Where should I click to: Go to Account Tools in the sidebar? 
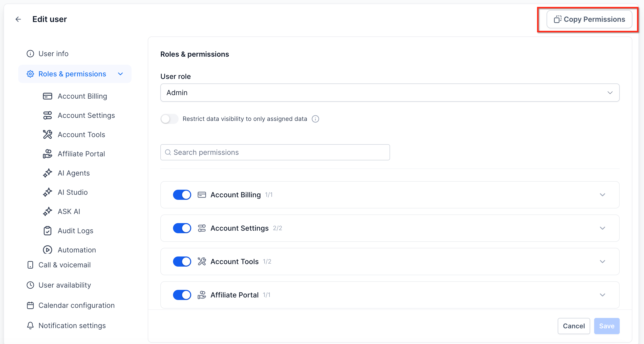coord(81,135)
